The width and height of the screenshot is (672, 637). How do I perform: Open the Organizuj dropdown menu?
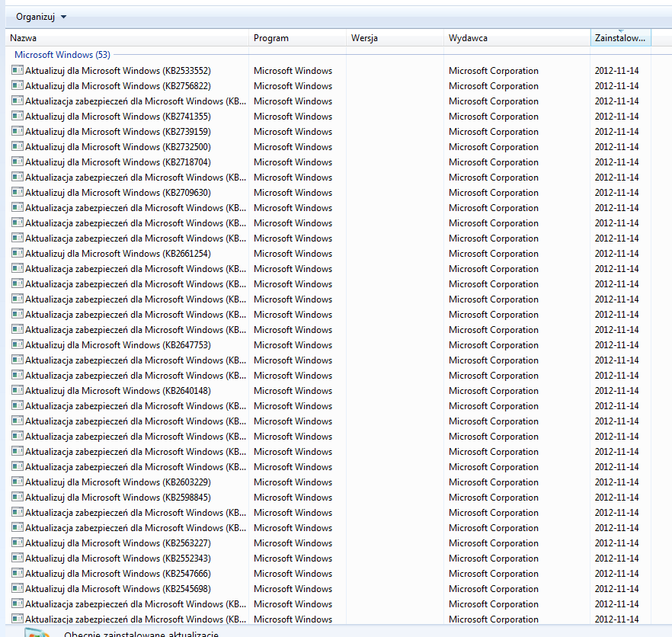click(x=41, y=18)
